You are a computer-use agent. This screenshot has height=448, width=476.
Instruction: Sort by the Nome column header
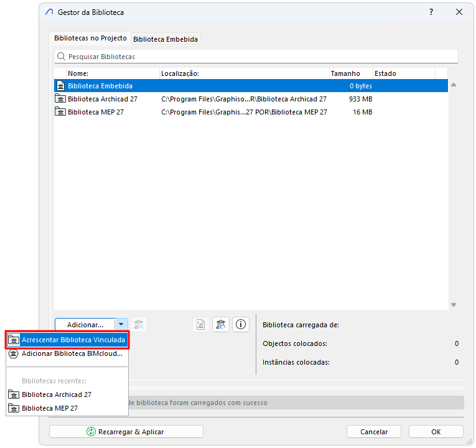coord(113,73)
